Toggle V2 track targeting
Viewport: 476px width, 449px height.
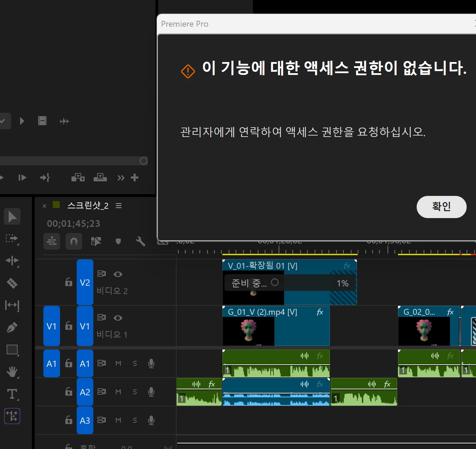[85, 282]
